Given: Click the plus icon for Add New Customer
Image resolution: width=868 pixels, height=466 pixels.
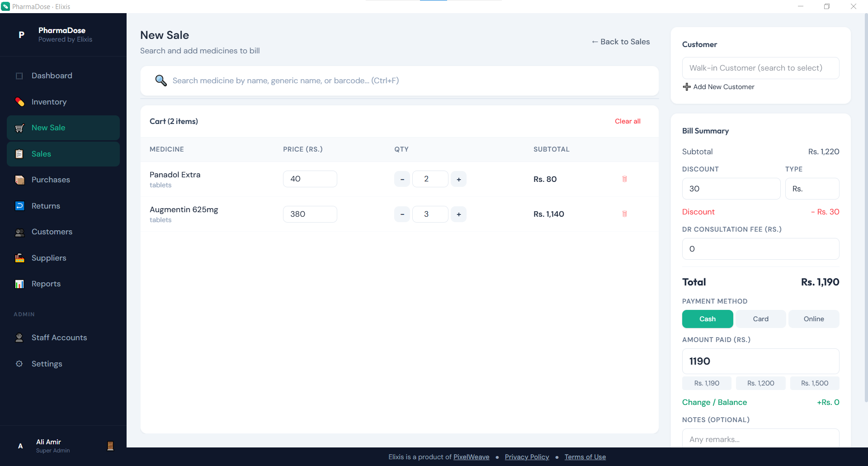Looking at the screenshot, I should coord(687,87).
